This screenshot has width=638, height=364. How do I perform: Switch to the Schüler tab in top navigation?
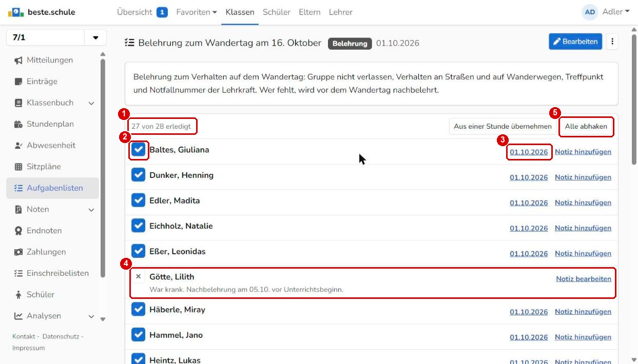click(x=277, y=12)
